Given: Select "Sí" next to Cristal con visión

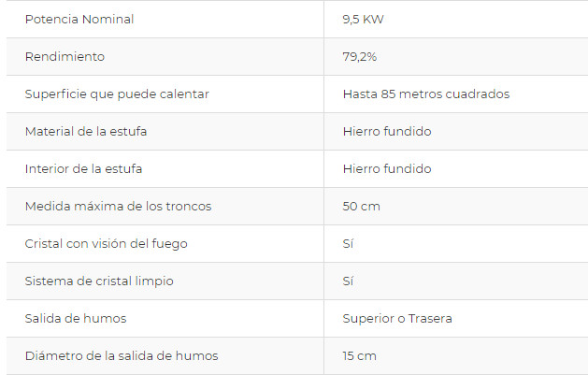Looking at the screenshot, I should [349, 243].
